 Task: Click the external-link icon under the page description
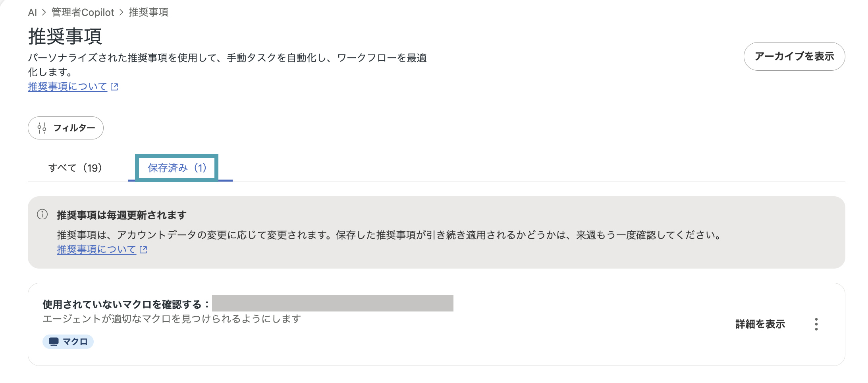click(x=114, y=87)
